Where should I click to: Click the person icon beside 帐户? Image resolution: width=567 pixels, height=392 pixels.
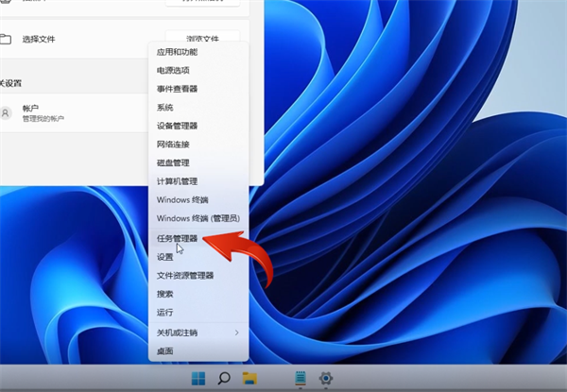pyautogui.click(x=6, y=113)
